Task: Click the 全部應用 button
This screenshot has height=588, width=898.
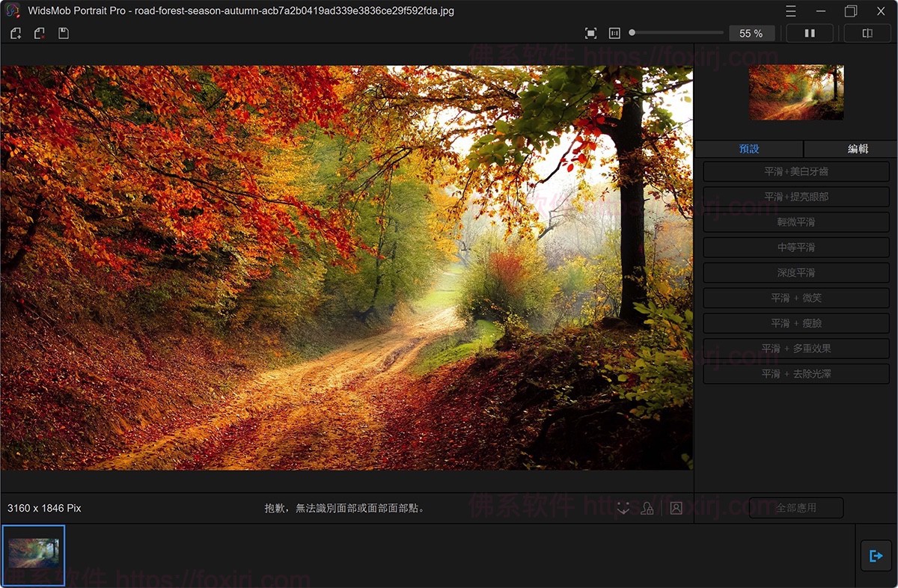Action: point(795,508)
